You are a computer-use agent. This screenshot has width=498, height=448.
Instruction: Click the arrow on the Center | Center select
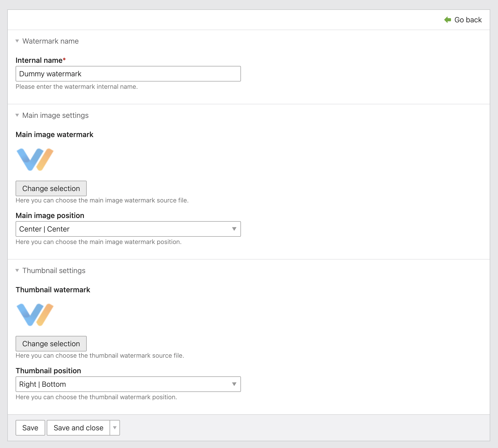(x=234, y=229)
